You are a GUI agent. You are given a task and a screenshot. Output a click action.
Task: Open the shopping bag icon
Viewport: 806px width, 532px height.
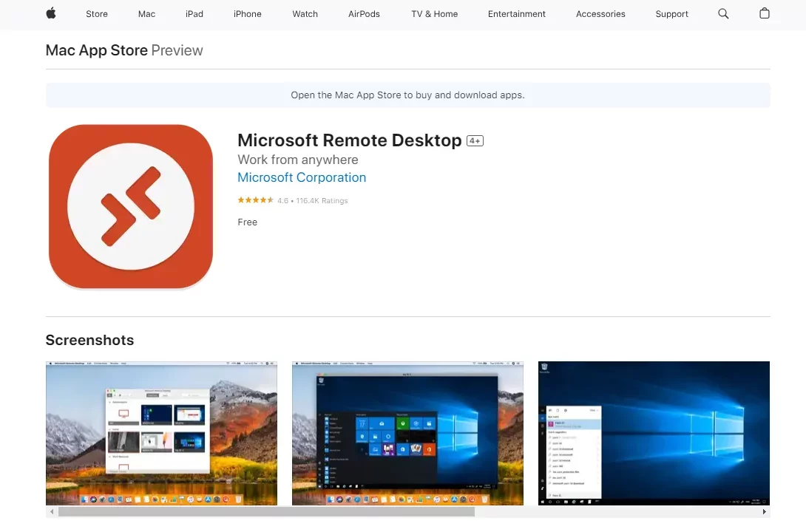(x=765, y=13)
